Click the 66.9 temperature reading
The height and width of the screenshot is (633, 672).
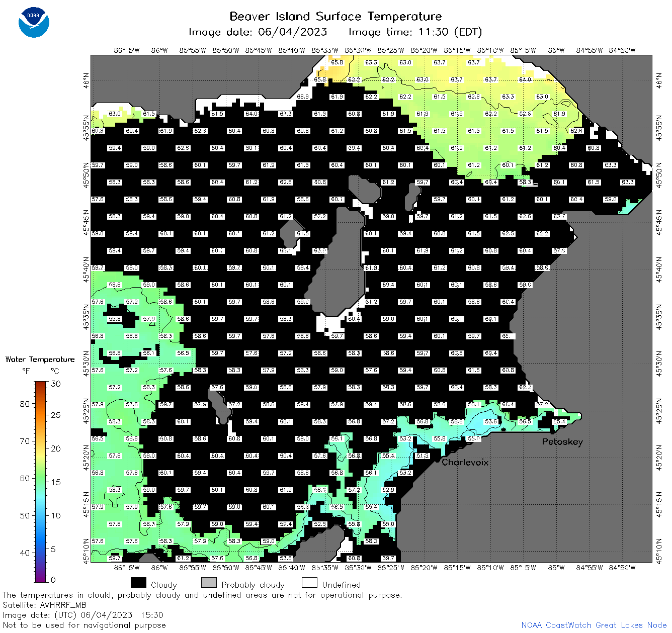tap(303, 97)
